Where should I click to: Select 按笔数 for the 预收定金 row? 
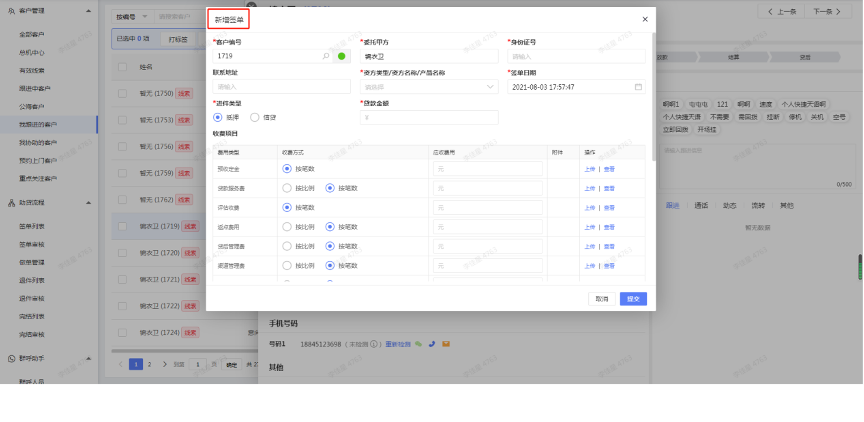pos(287,169)
